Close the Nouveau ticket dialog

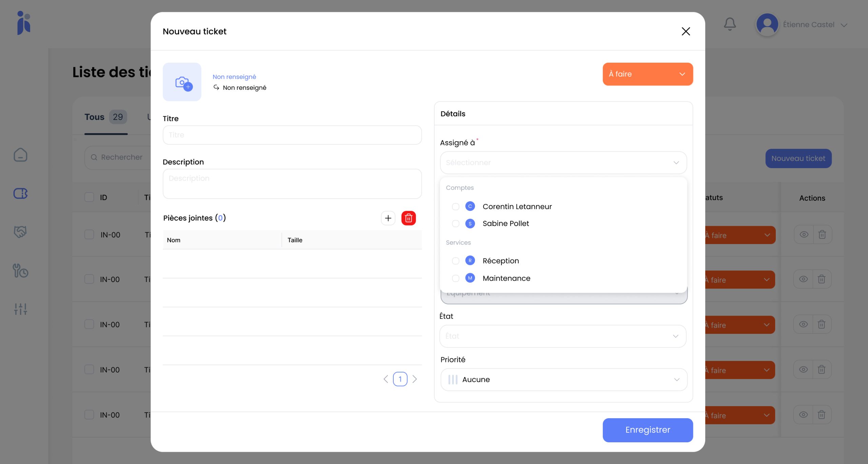coord(686,31)
